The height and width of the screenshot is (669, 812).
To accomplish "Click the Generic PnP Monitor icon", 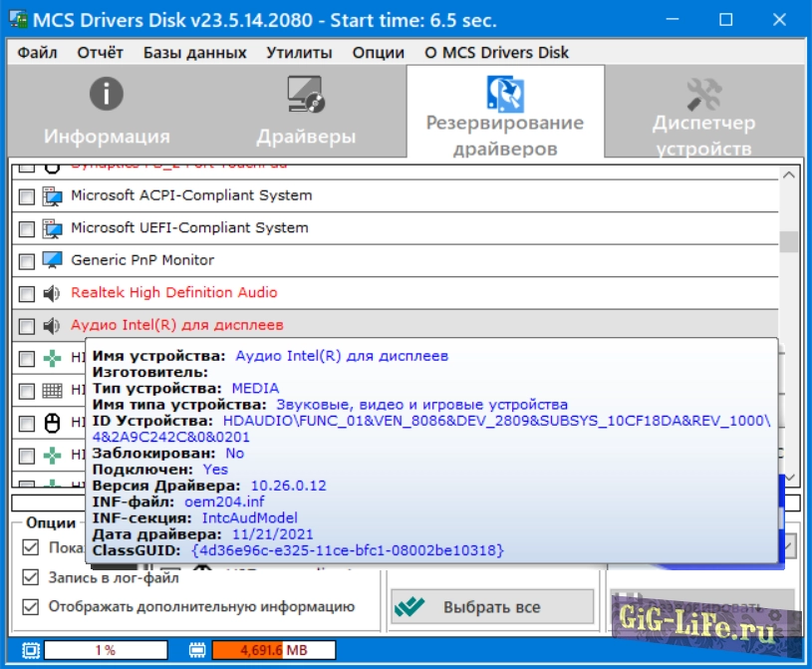I will (52, 260).
